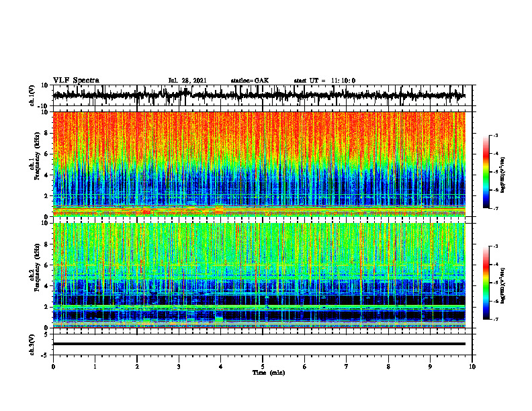532x411 pixels.
Task: Click time axis tick label "2"
Action: click(137, 367)
